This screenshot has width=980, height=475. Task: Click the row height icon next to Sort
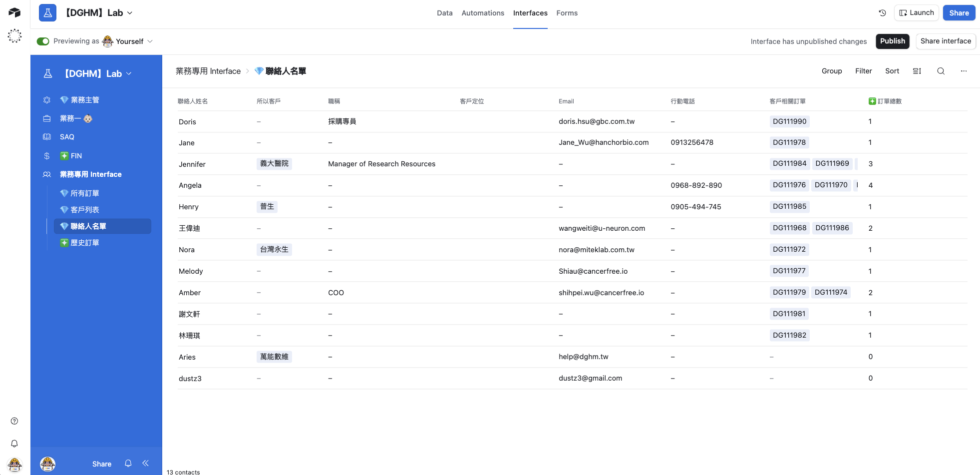click(917, 71)
